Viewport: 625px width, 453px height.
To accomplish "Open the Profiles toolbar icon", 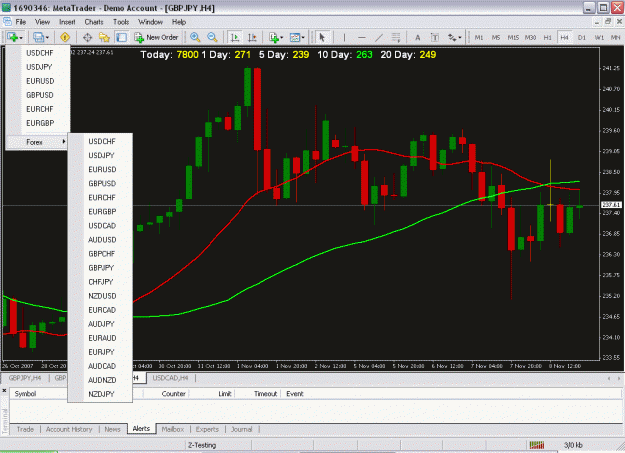I will (x=38, y=37).
